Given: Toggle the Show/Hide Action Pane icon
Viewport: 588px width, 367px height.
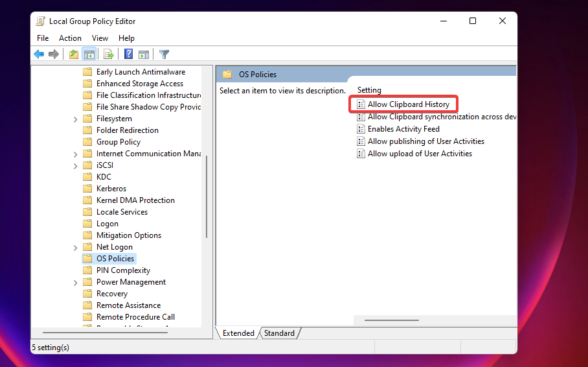Looking at the screenshot, I should [144, 54].
